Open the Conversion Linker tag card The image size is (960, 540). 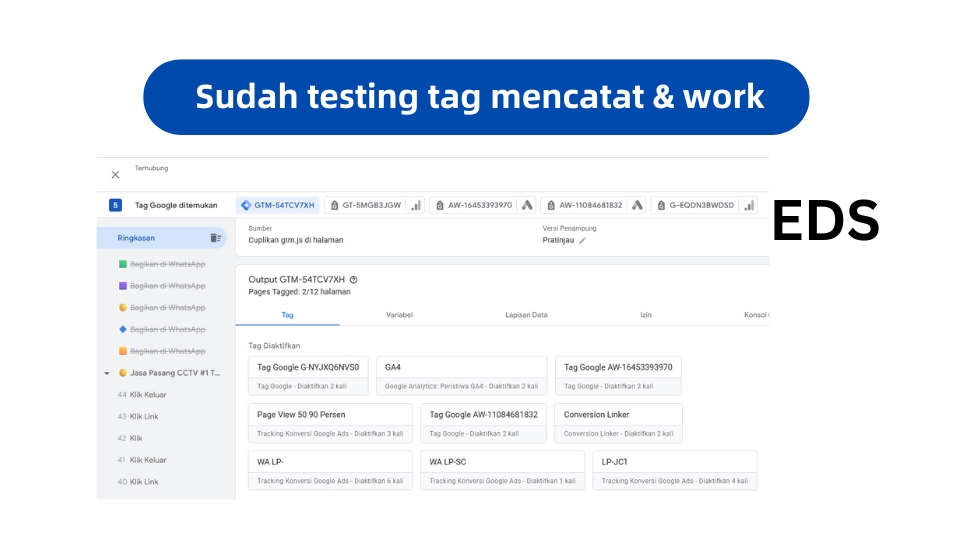pyautogui.click(x=617, y=422)
